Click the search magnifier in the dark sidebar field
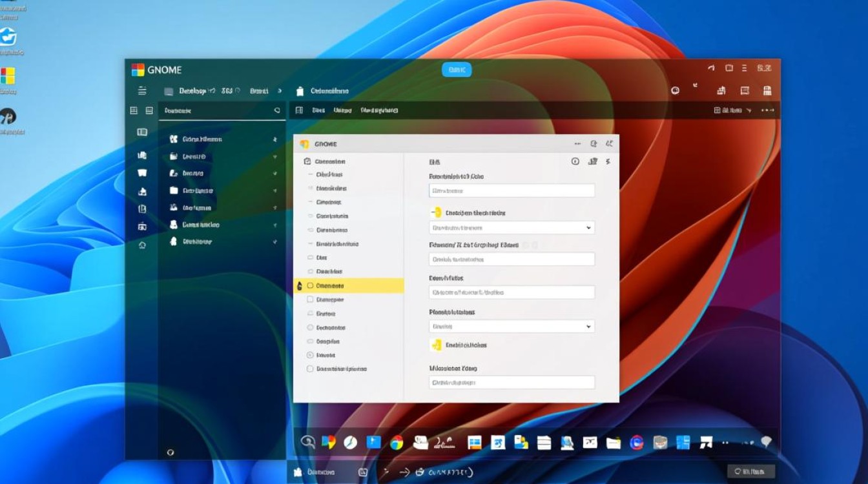Screen dimensions: 868x484 (277, 110)
